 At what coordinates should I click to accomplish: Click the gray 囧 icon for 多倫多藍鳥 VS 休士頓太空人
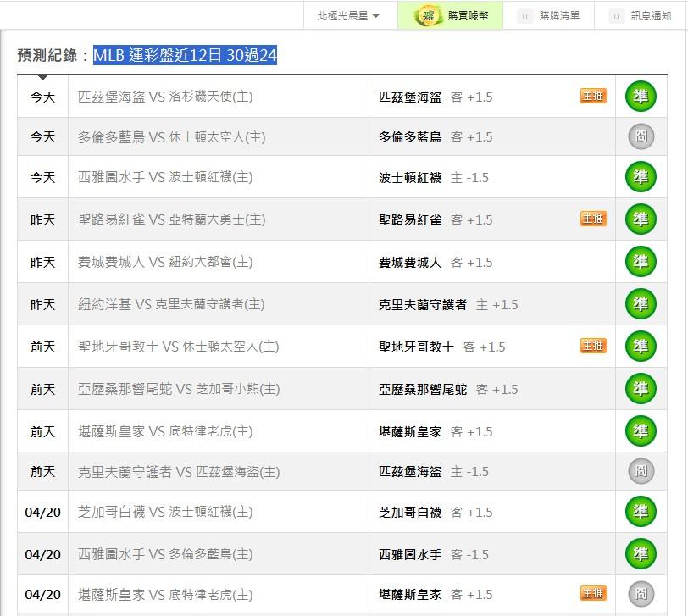point(641,136)
